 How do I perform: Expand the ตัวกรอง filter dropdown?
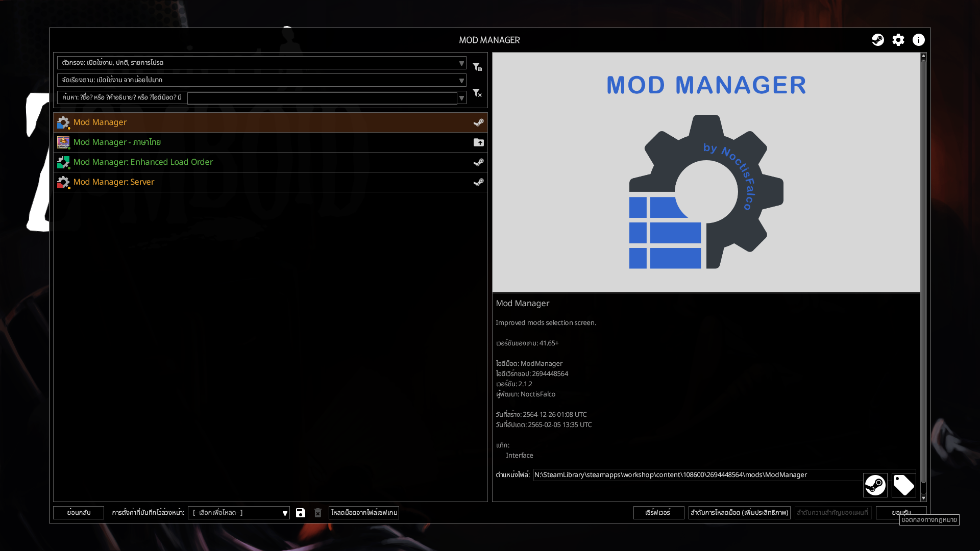(461, 63)
